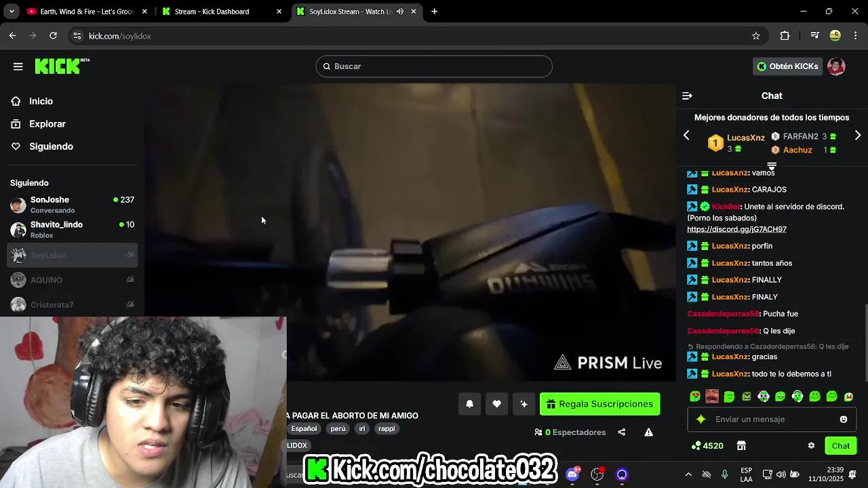Click the Espectadores viewer count

570,432
